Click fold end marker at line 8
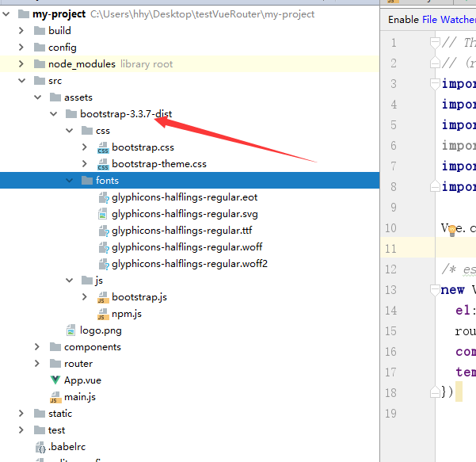 435,186
